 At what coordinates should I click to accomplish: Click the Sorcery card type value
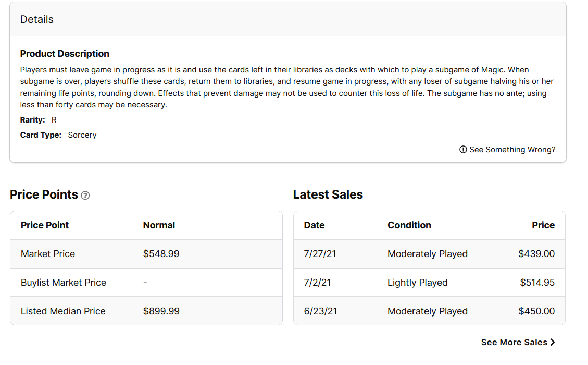pyautogui.click(x=82, y=135)
